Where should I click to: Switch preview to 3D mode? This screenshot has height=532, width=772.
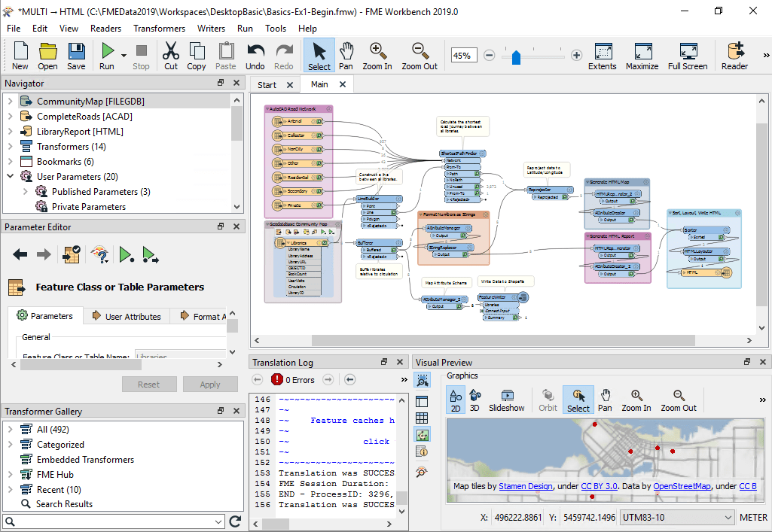pyautogui.click(x=474, y=400)
